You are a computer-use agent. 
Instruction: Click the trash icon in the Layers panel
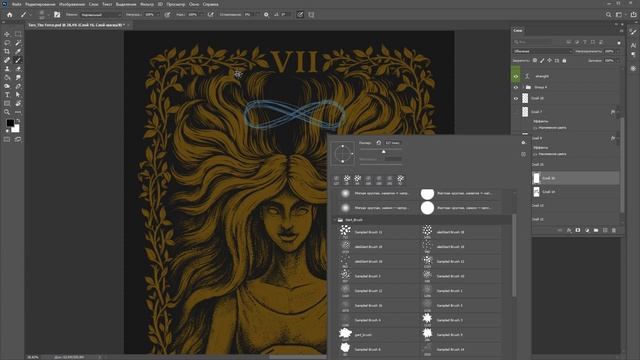pyautogui.click(x=613, y=230)
